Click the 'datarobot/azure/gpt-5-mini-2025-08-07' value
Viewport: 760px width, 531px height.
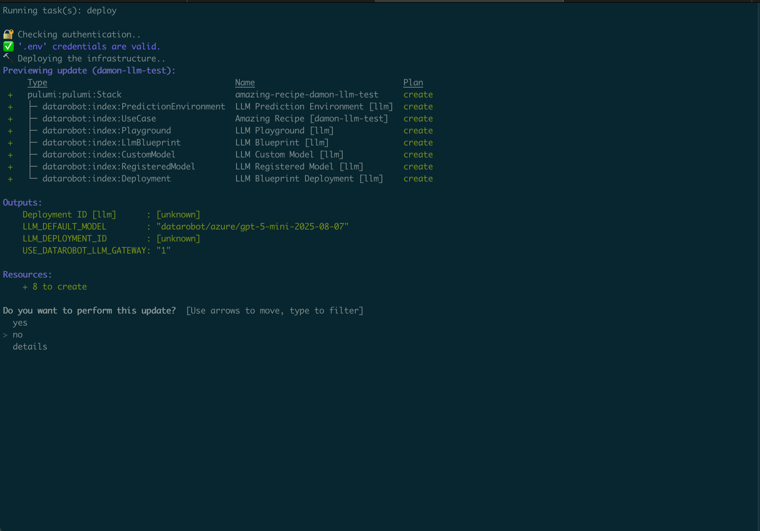pos(252,227)
